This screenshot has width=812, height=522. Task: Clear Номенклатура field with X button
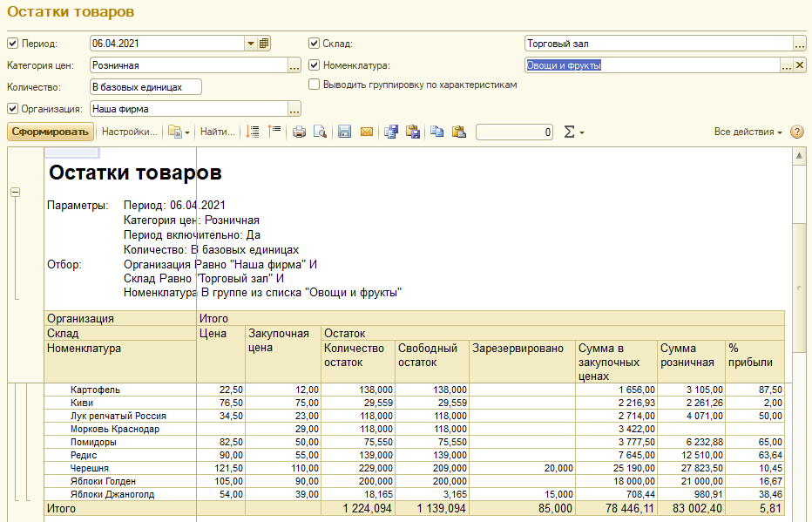[x=800, y=65]
